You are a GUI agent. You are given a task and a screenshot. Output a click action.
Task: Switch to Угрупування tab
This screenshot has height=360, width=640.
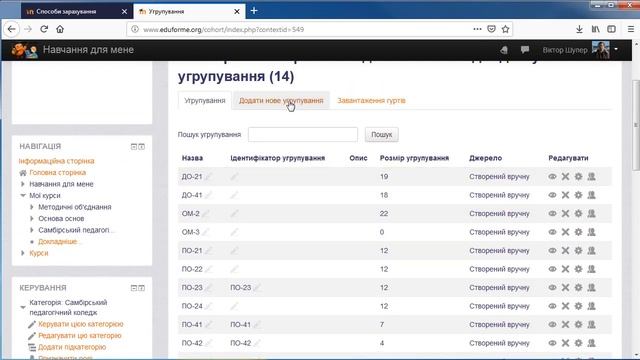click(x=205, y=100)
